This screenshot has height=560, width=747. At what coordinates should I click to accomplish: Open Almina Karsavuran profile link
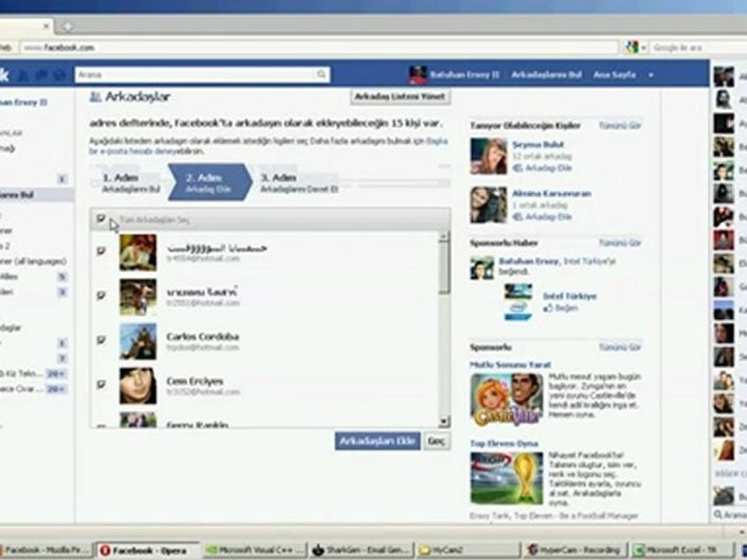tap(552, 194)
